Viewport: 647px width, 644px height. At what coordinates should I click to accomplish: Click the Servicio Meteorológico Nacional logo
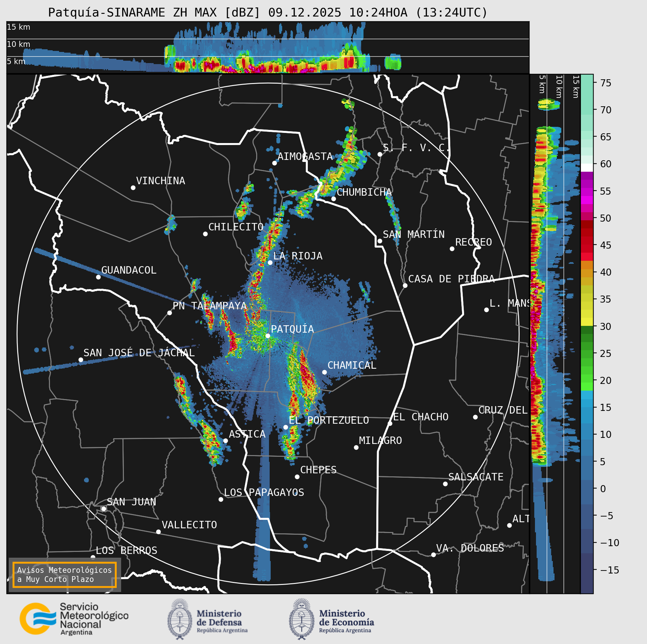(74, 619)
